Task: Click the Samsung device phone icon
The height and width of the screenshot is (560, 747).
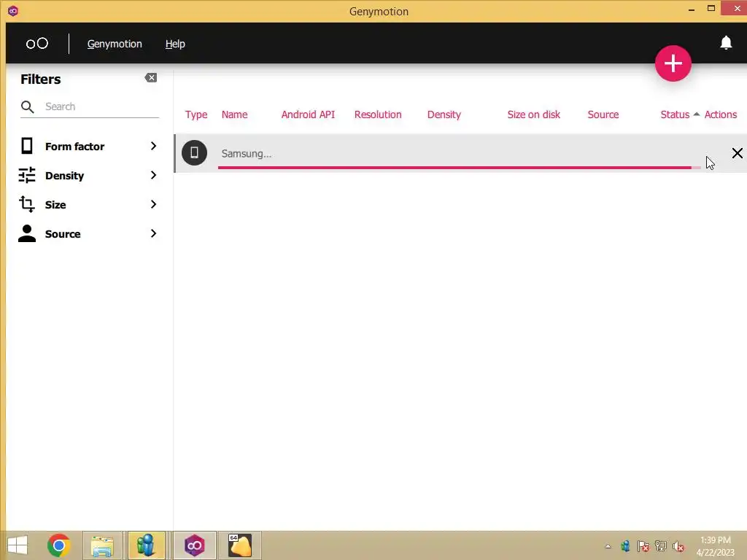Action: [x=194, y=153]
